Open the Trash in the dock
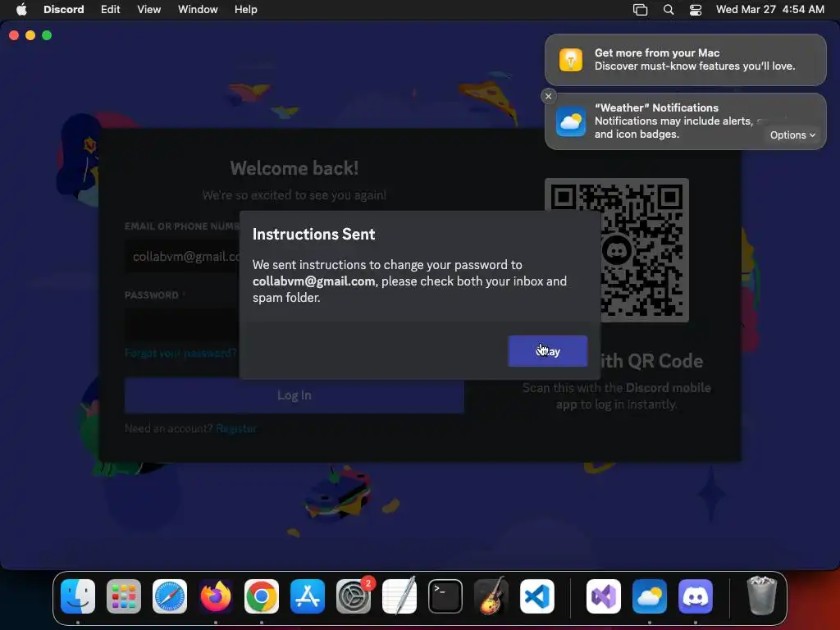This screenshot has width=840, height=630. point(761,596)
